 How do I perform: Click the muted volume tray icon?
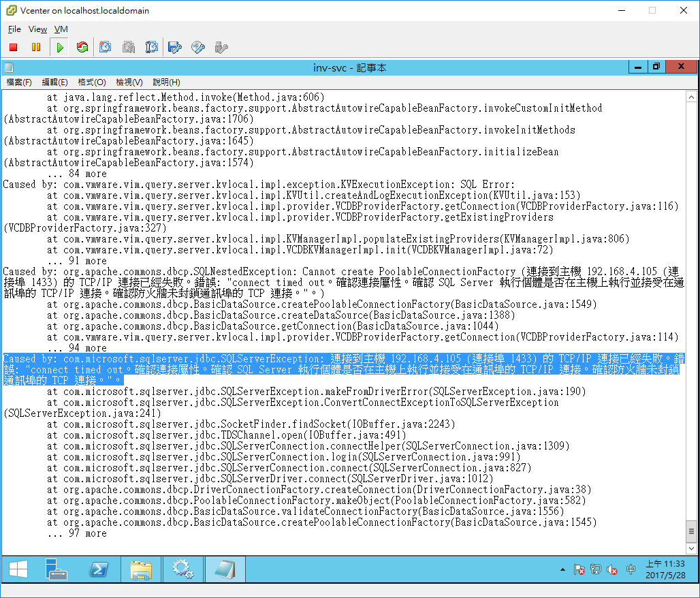pyautogui.click(x=612, y=569)
